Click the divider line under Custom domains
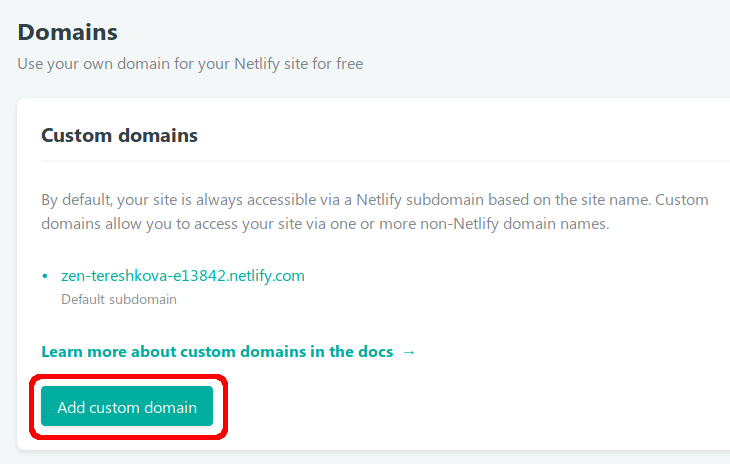 tap(385, 161)
